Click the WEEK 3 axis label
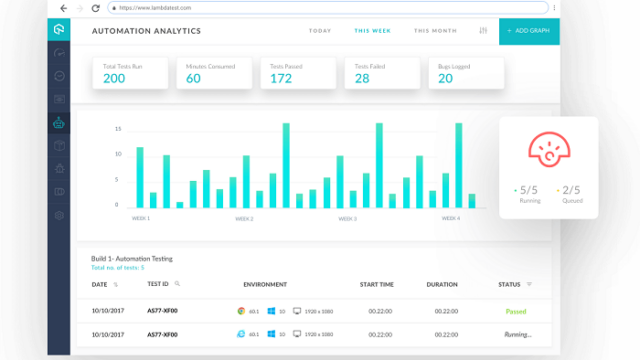Image resolution: width=640 pixels, height=360 pixels. (x=348, y=219)
